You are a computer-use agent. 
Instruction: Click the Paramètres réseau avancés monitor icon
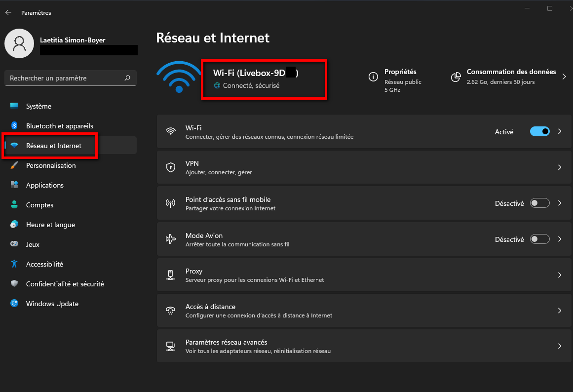coord(171,346)
